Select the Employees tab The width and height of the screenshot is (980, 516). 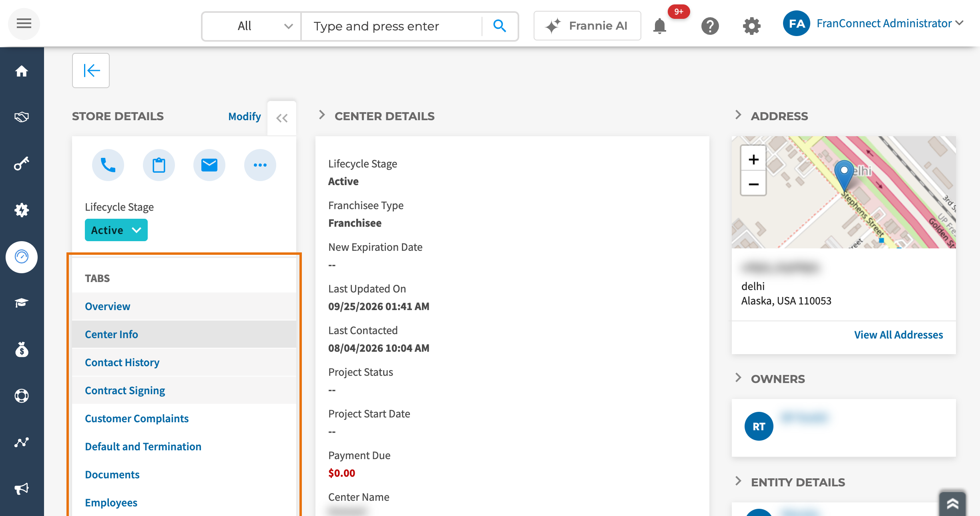click(x=184, y=503)
